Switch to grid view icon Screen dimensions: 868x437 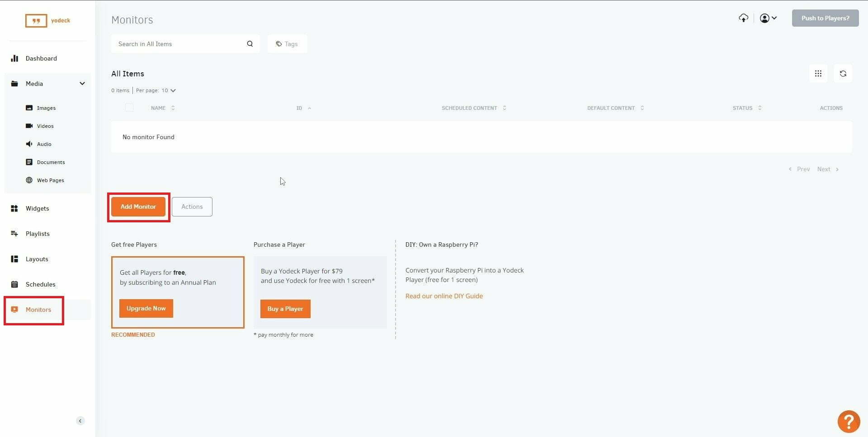tap(818, 74)
